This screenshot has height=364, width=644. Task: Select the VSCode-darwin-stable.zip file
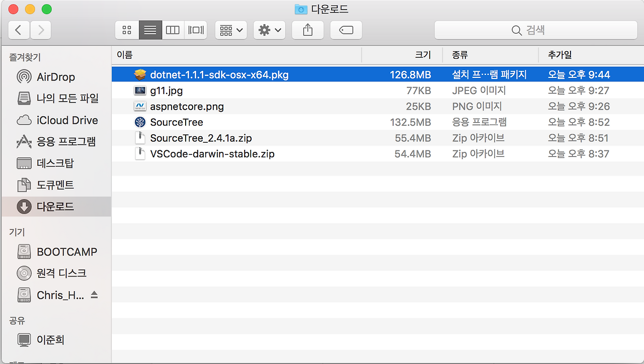tap(378, 154)
